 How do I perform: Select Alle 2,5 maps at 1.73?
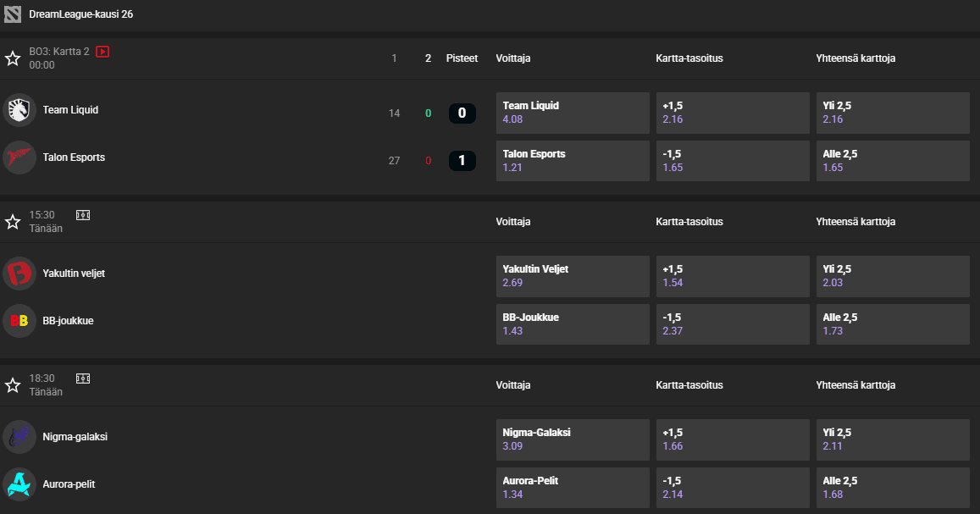pos(893,324)
